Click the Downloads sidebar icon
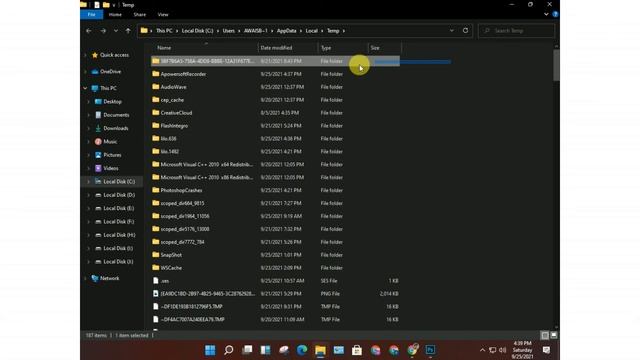 [x=98, y=128]
